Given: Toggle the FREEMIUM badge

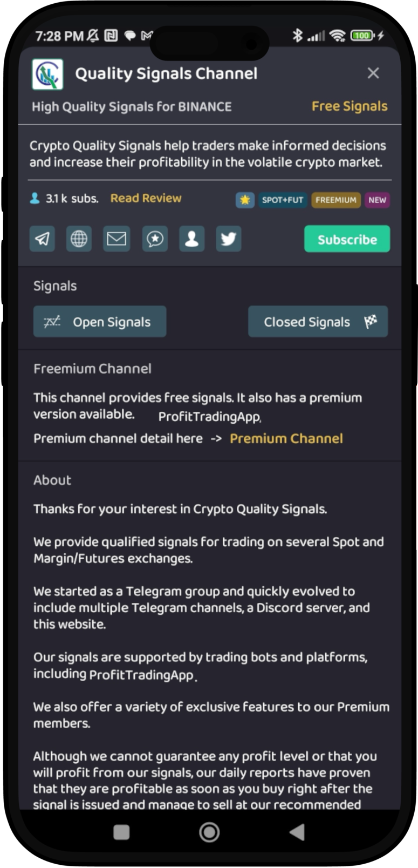Looking at the screenshot, I should (337, 200).
